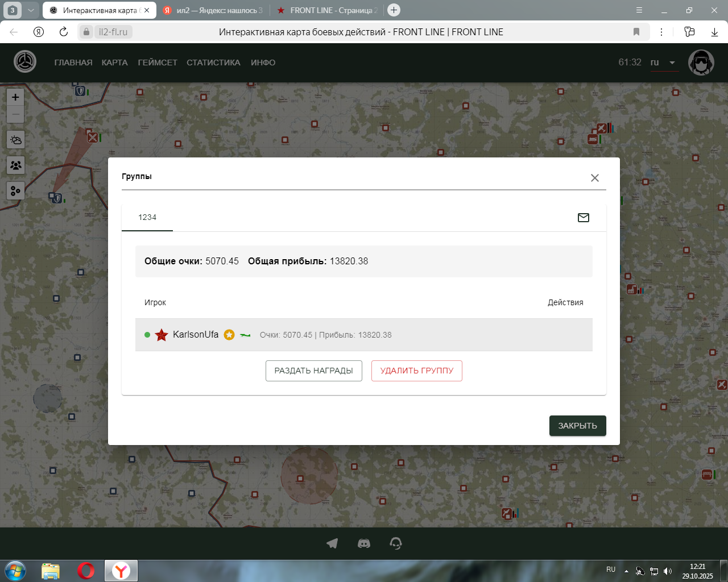The image size is (728, 582).
Task: Click the tab counter button showing 3
Action: (x=13, y=10)
